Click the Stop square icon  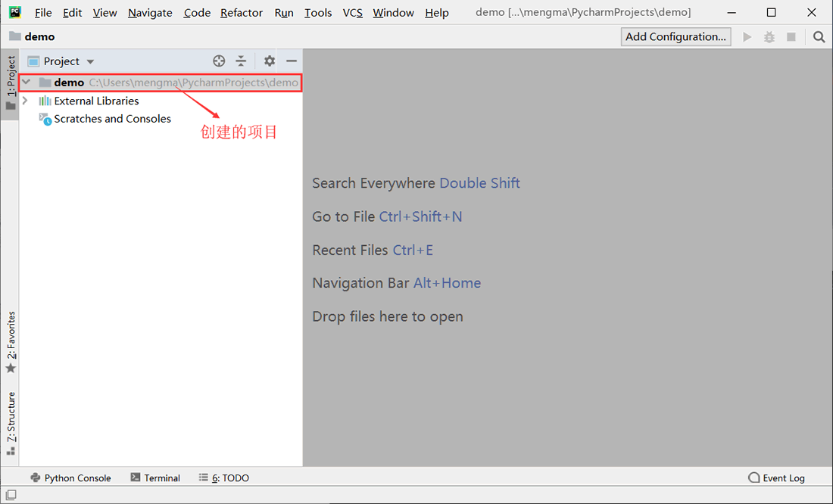pos(791,36)
